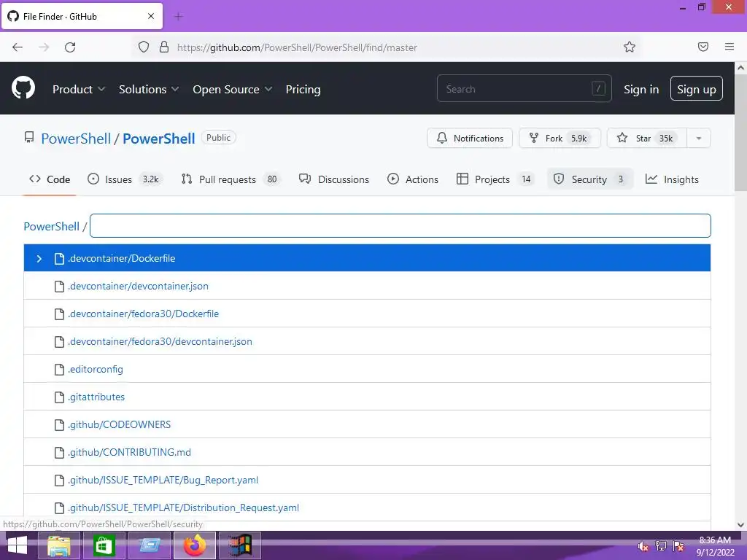The height and width of the screenshot is (560, 747).
Task: Open File Explorer from the taskbar
Action: click(x=59, y=545)
